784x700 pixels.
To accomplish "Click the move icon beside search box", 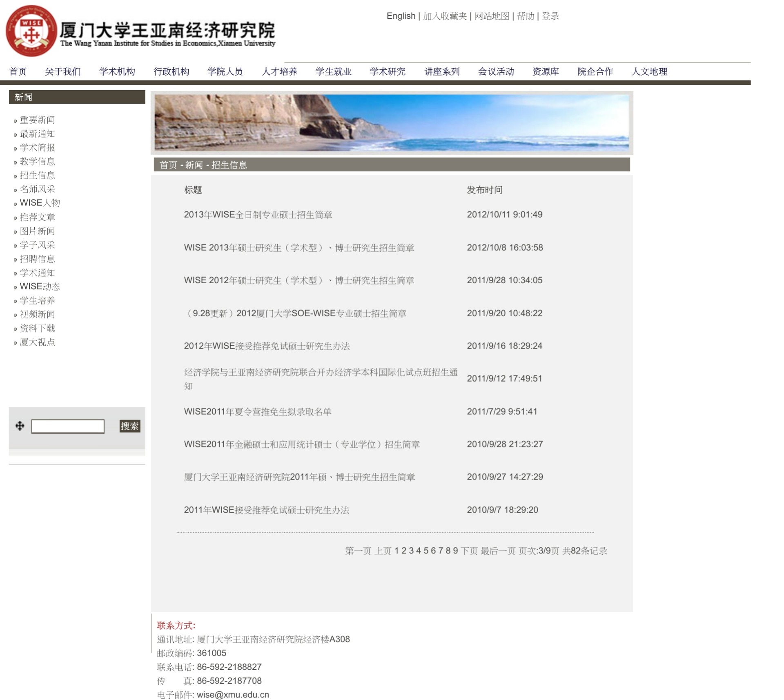I will (x=20, y=426).
